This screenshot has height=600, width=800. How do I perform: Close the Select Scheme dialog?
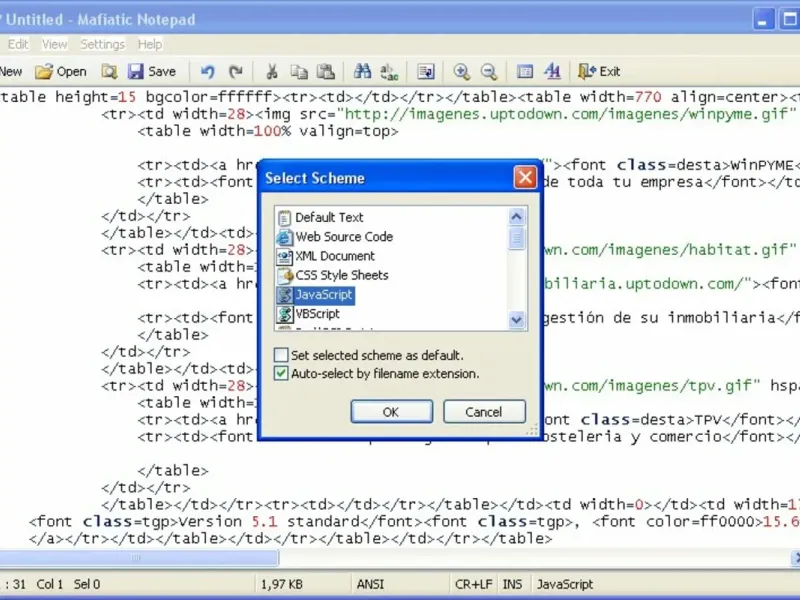[525, 178]
